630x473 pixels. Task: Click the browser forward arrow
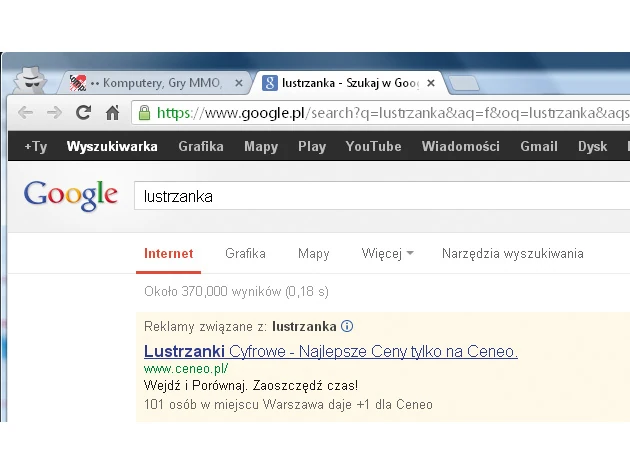(x=54, y=113)
